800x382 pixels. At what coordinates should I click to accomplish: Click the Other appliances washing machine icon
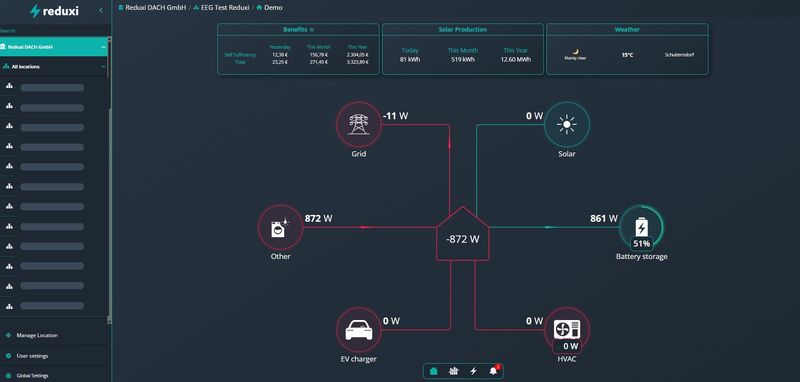coord(280,227)
